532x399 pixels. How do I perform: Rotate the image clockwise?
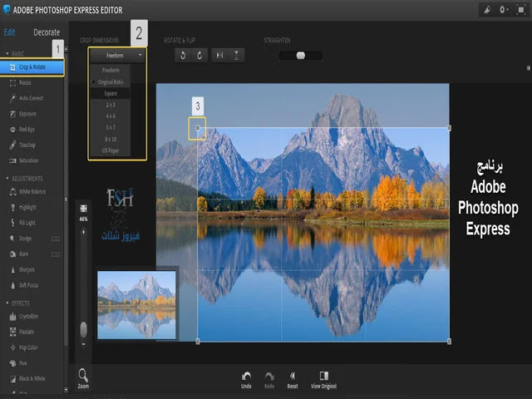(x=199, y=56)
